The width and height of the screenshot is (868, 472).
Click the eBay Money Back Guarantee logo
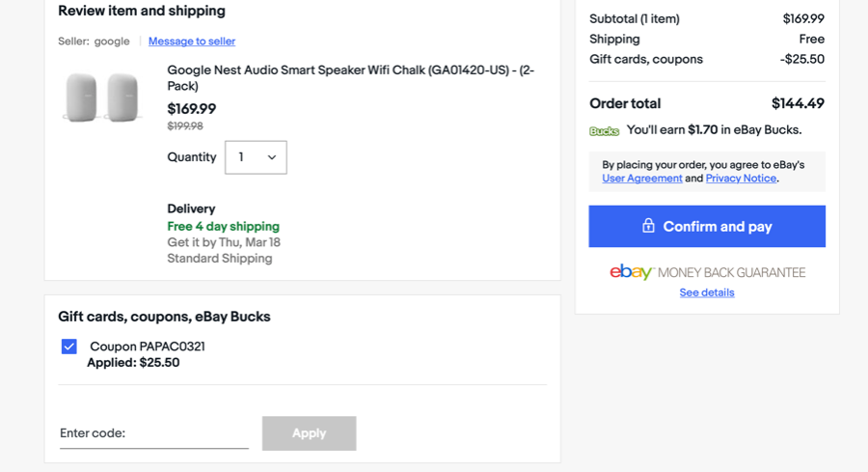(708, 272)
